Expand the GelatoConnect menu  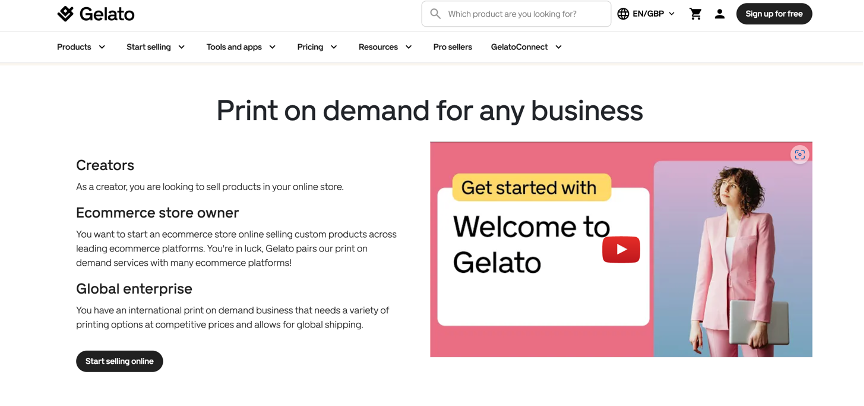526,47
